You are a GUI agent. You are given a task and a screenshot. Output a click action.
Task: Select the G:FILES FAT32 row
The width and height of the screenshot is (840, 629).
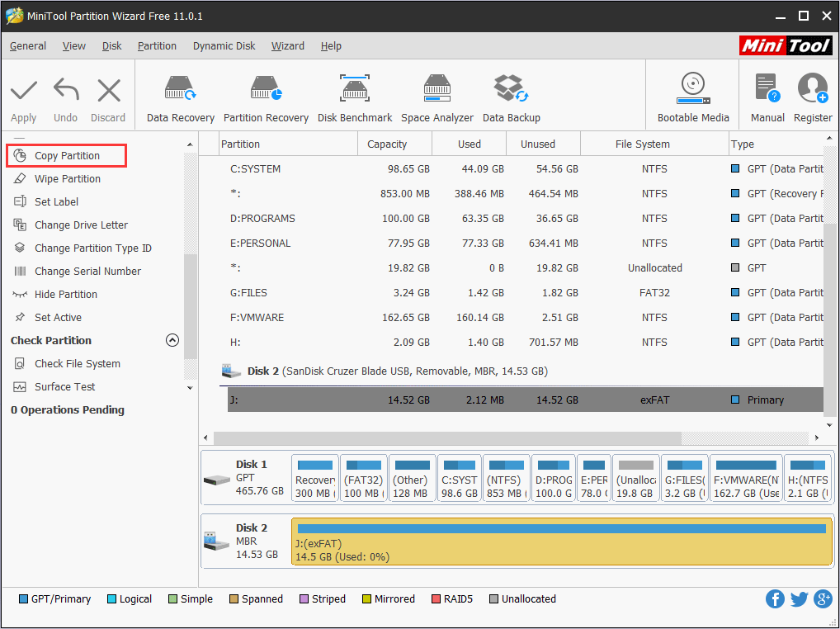[526, 292]
